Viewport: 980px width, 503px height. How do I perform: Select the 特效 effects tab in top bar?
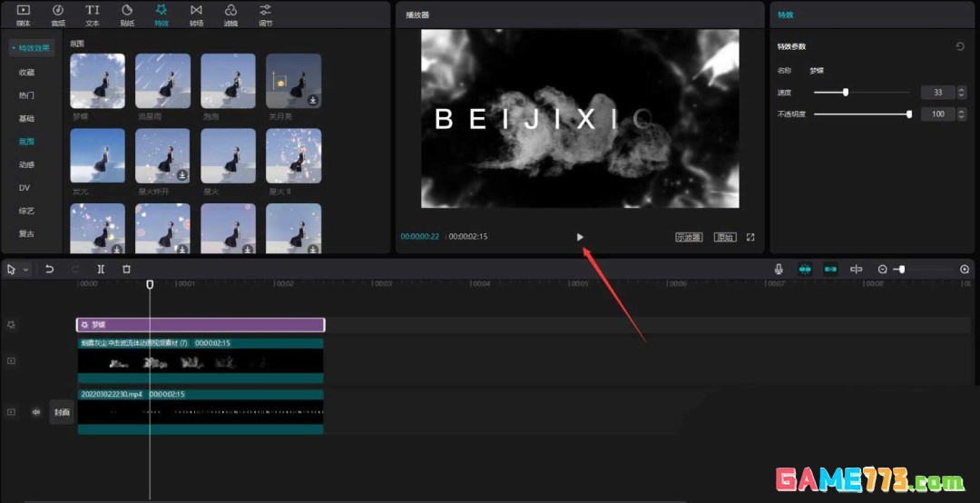[x=162, y=15]
